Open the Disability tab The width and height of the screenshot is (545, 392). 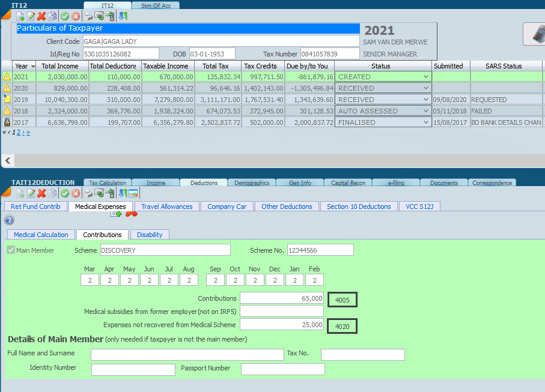point(150,235)
